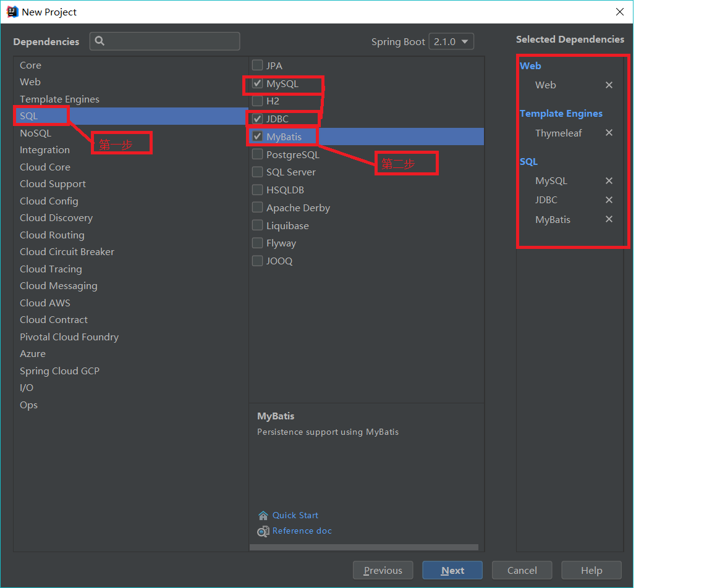Screen dimensions: 712x588
Task: Tick the Flyway checkbox
Action: coord(258,243)
